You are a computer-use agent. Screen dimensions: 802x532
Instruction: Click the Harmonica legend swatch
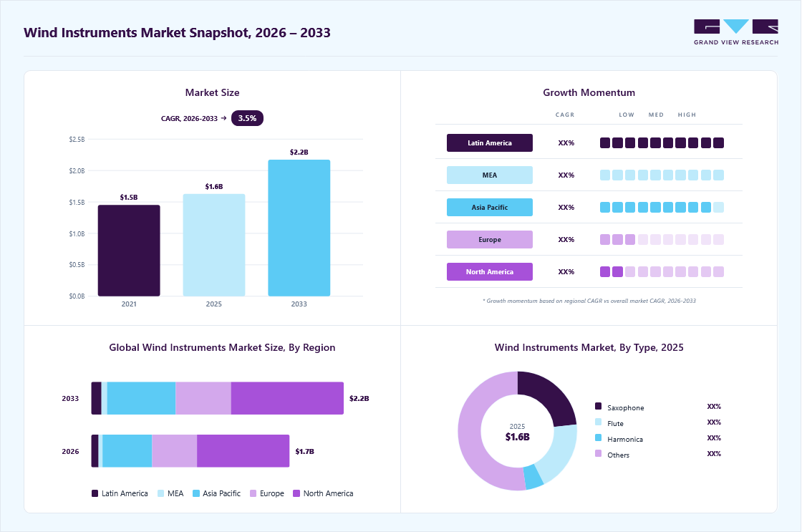599,438
